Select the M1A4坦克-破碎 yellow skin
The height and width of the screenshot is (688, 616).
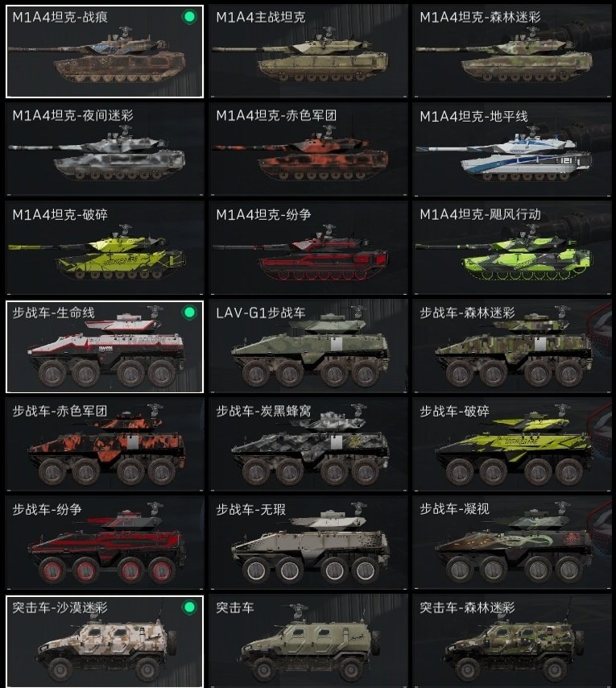(x=105, y=248)
